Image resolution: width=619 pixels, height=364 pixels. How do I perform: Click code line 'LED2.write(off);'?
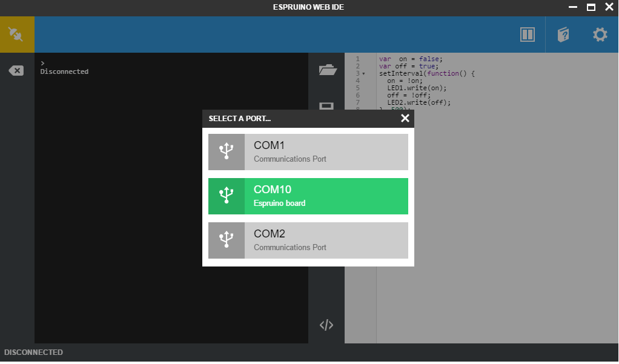(419, 102)
